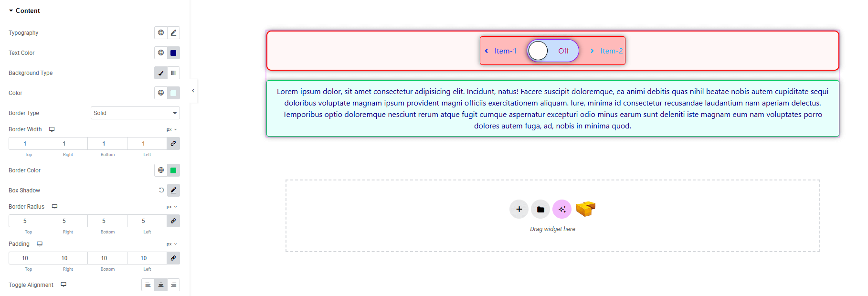
Task: Open Border Type dropdown
Action: 135,113
